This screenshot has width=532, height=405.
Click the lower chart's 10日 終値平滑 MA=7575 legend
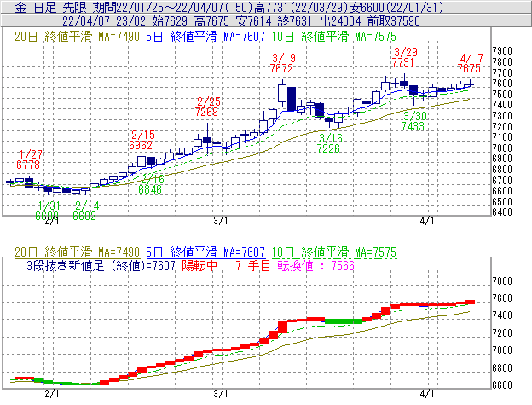pos(334,252)
